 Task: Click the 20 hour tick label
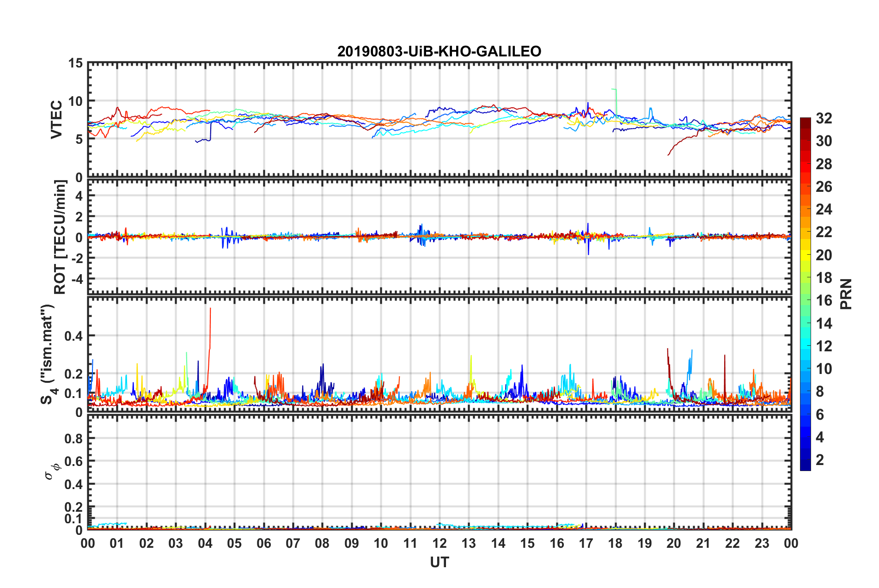(674, 543)
